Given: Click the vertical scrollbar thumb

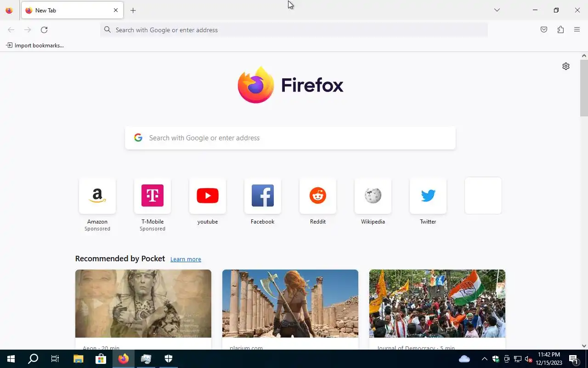Looking at the screenshot, I should (584, 88).
